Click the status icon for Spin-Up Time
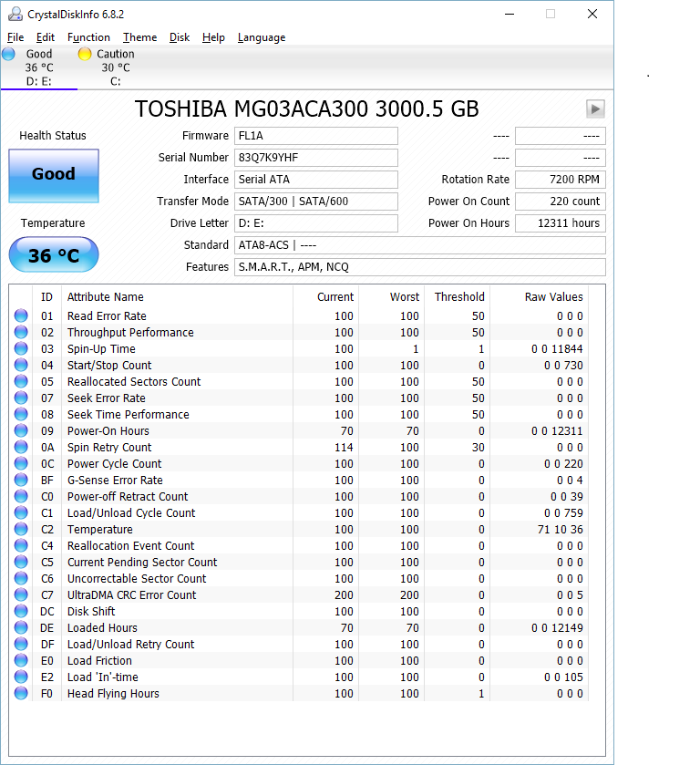Viewport: 700px width, 765px height. point(21,348)
